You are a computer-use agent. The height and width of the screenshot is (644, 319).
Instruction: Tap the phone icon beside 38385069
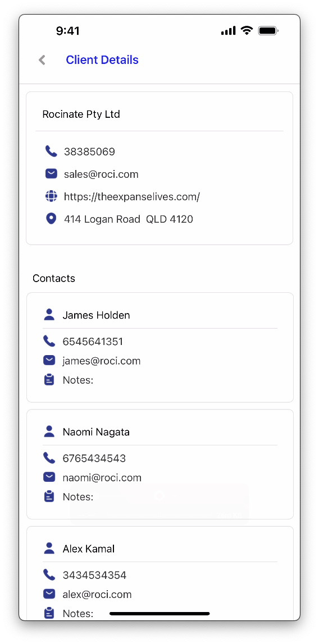[51, 151]
